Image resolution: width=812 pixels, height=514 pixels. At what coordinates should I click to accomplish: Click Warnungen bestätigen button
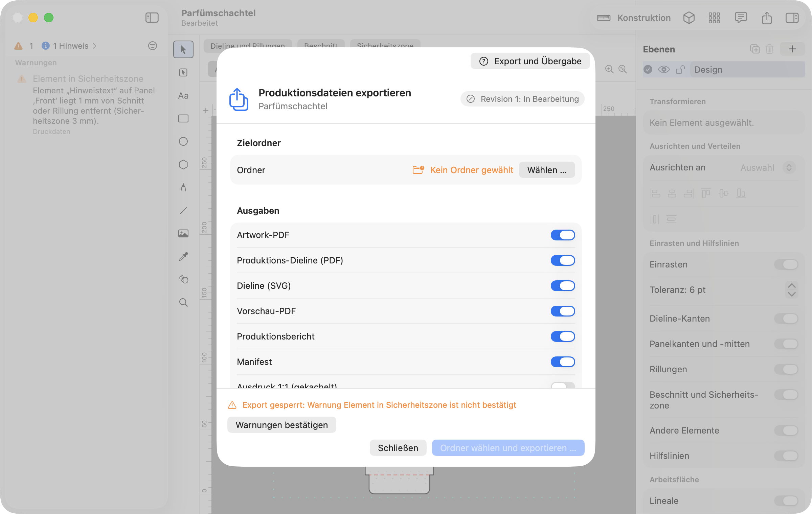coord(281,425)
